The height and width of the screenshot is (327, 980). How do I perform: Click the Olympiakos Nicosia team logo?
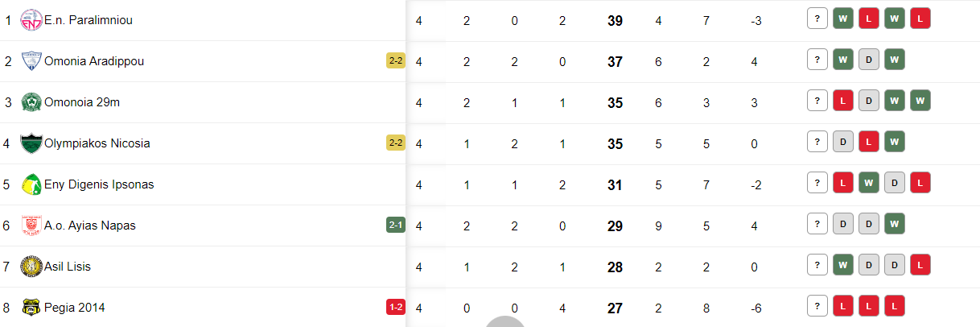click(x=31, y=143)
